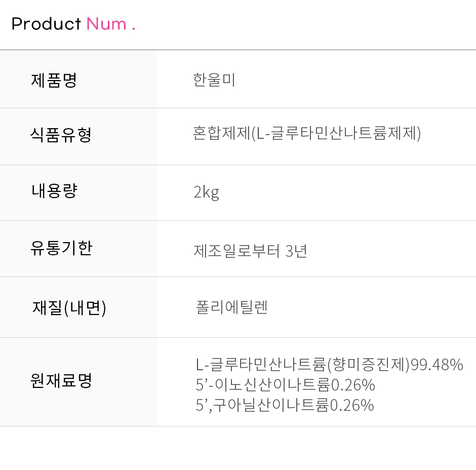Select the 식품유형 row label
This screenshot has height=470, width=476.
[x=61, y=135]
